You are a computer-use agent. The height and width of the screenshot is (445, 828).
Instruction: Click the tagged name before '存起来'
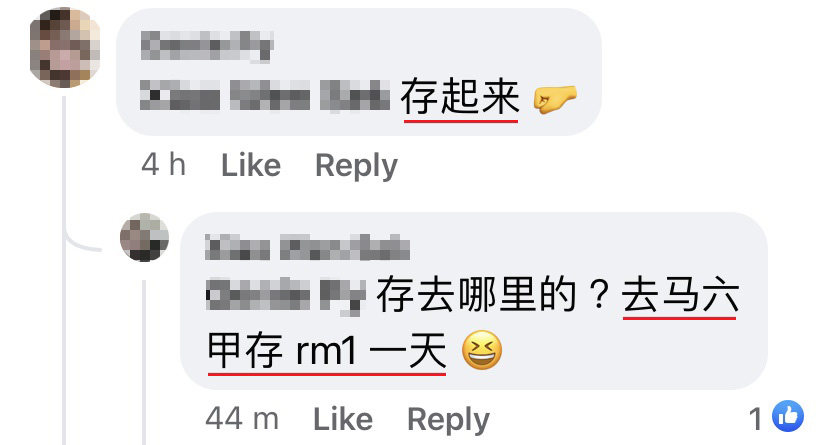[265, 96]
